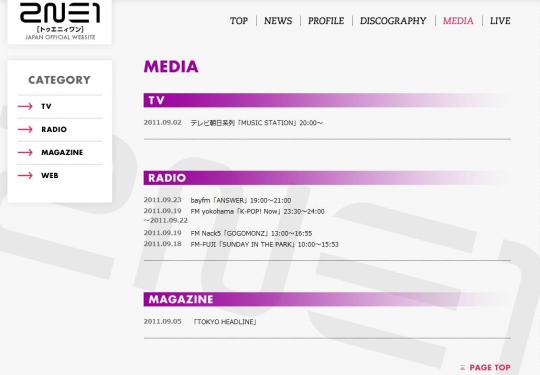Click the arrow icon beside RADIO category
This screenshot has width=540, height=375.
(x=25, y=129)
